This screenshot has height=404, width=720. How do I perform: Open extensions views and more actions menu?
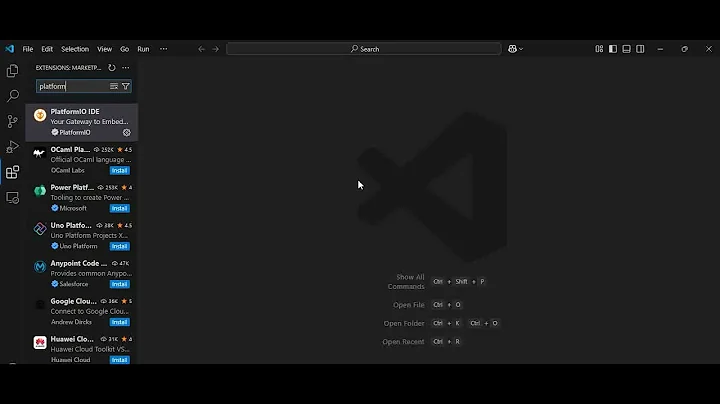coord(125,67)
